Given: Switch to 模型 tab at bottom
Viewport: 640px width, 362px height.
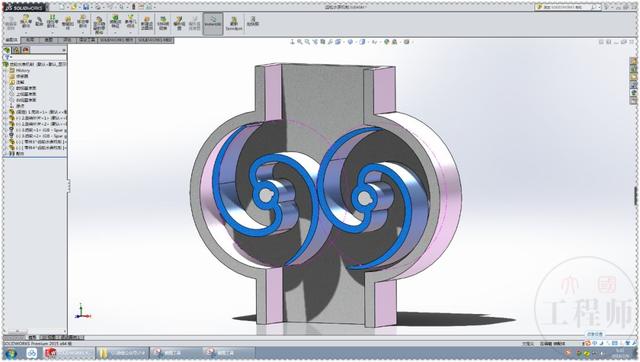Looking at the screenshot, I should (x=32, y=338).
